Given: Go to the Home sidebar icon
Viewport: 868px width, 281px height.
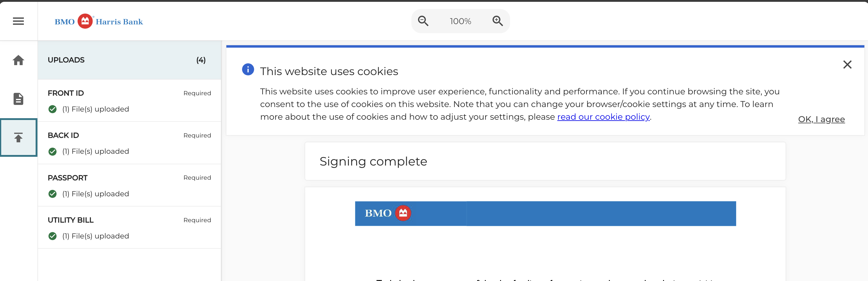Looking at the screenshot, I should pyautogui.click(x=18, y=60).
